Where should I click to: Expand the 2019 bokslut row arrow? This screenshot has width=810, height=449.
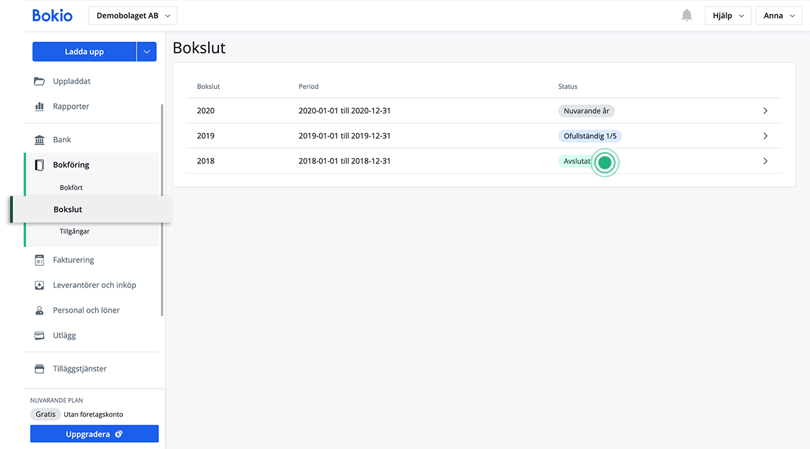tap(765, 136)
